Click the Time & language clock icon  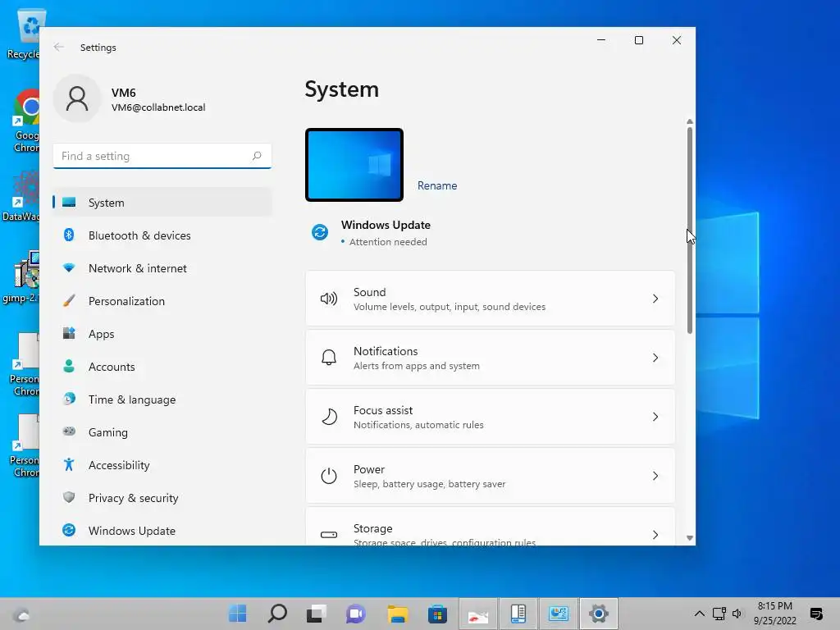[69, 399]
